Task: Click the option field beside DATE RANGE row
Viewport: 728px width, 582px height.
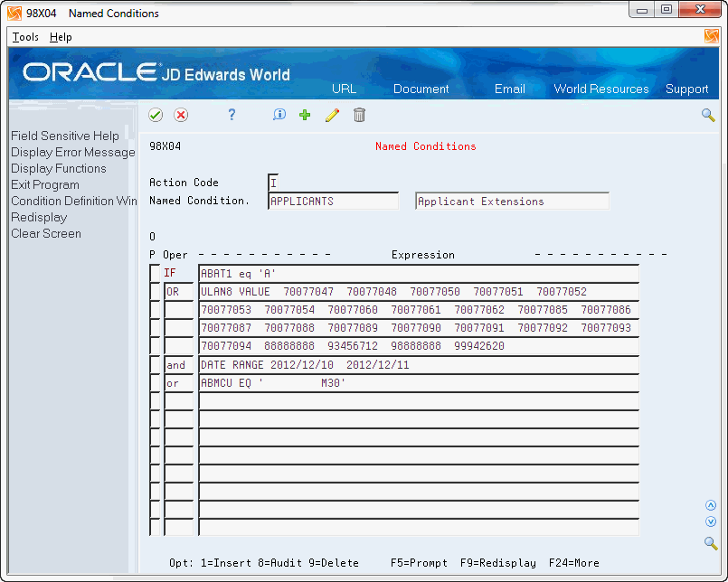Action: pos(155,365)
